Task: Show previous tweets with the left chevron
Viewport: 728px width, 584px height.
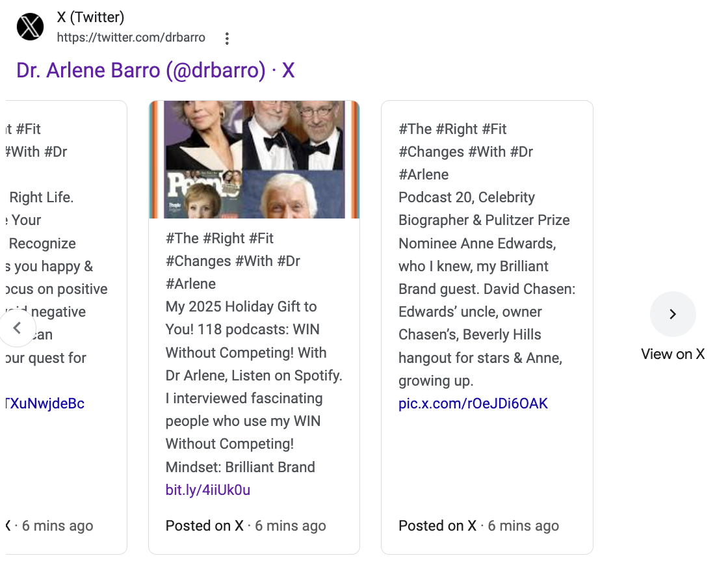Action: coord(17,328)
